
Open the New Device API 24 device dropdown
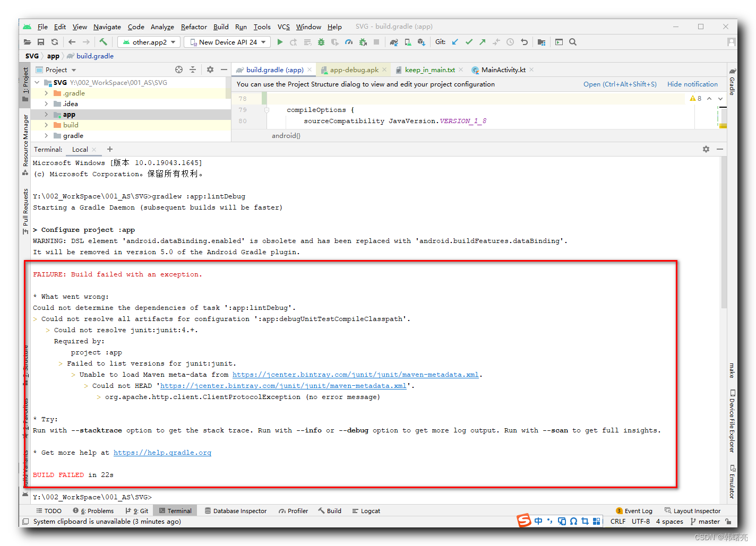[227, 42]
